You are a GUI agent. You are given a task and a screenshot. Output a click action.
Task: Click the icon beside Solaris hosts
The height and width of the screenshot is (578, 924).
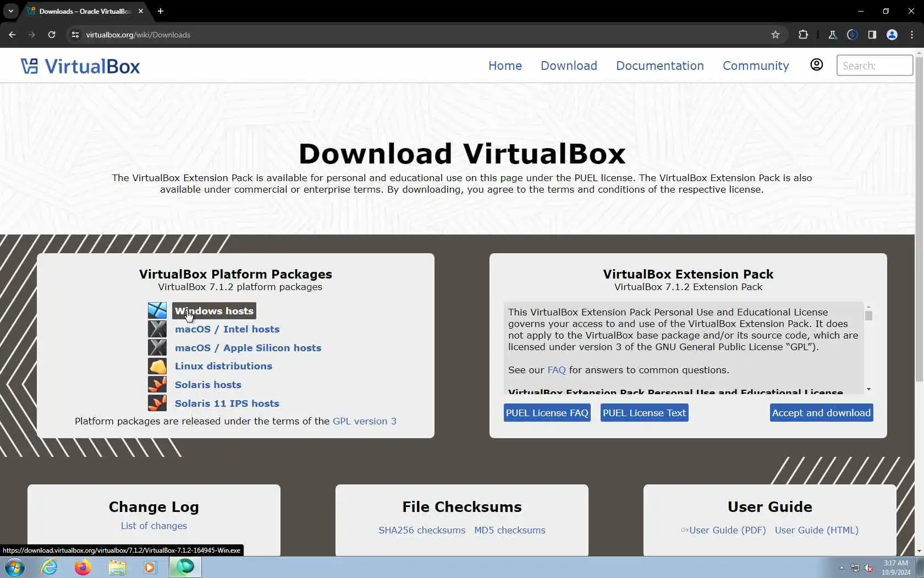coord(157,384)
